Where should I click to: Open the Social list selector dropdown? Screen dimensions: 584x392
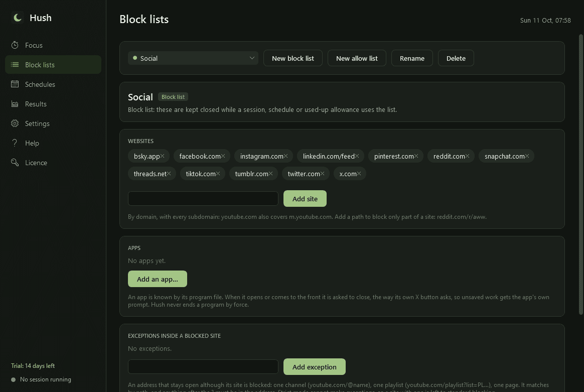click(x=193, y=58)
